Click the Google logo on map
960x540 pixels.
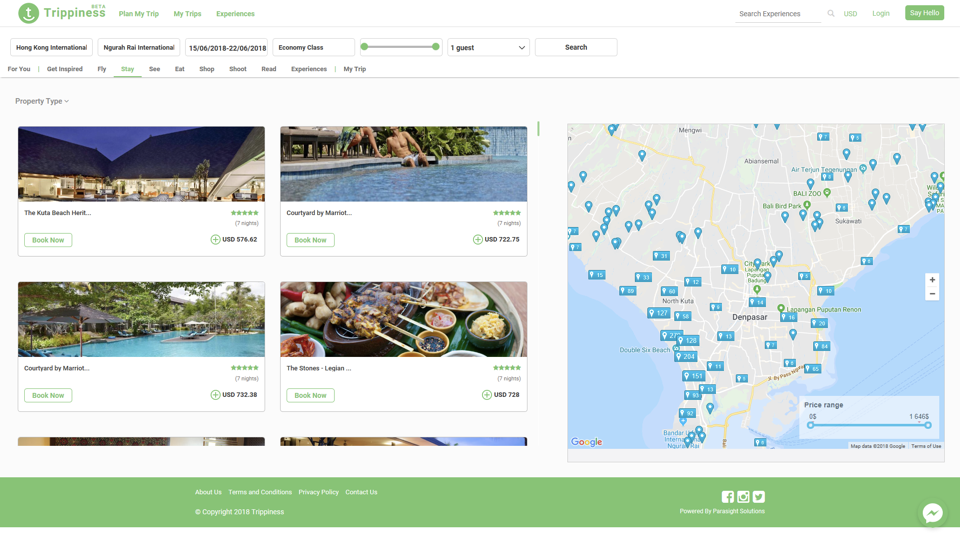click(x=587, y=442)
